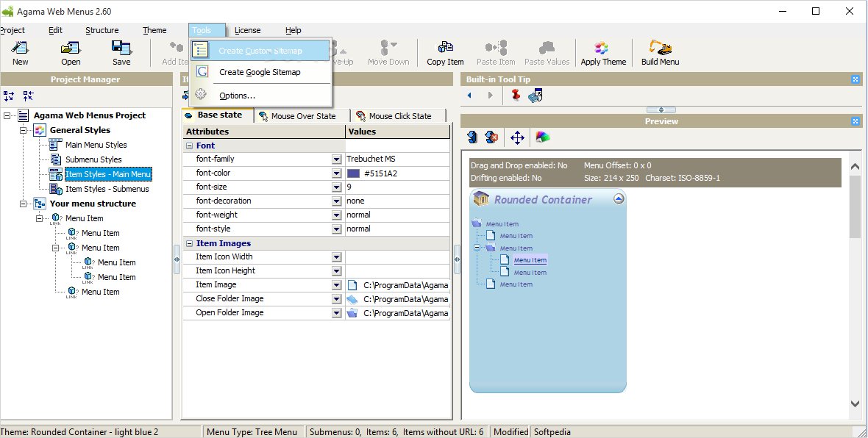
Task: Collapse the General Styles tree node
Action: [24, 130]
